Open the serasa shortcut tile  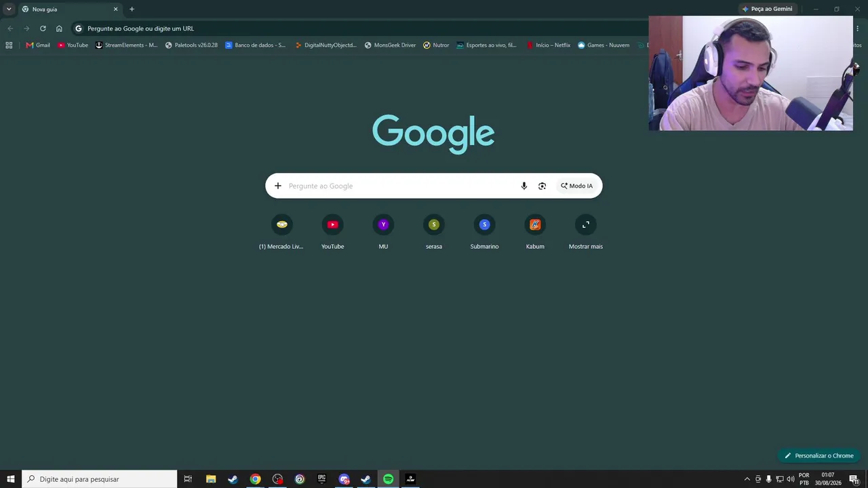[434, 232]
